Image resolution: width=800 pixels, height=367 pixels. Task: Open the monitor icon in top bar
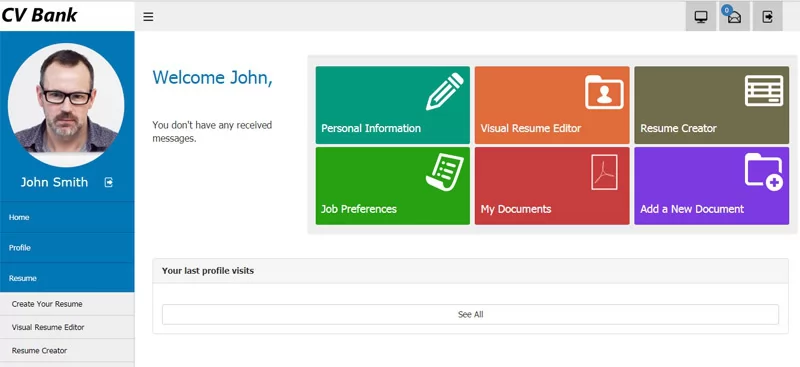(x=701, y=16)
